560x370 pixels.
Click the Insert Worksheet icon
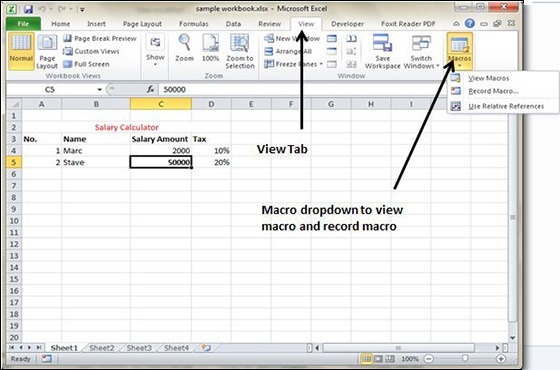206,348
